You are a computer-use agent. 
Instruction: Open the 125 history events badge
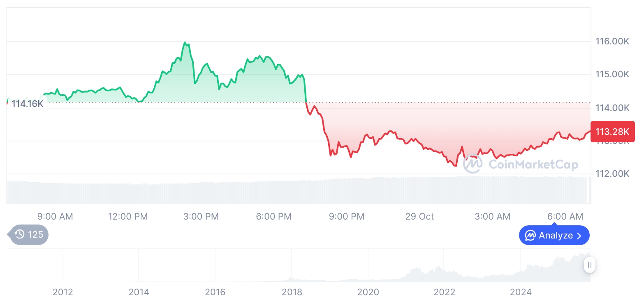29,235
